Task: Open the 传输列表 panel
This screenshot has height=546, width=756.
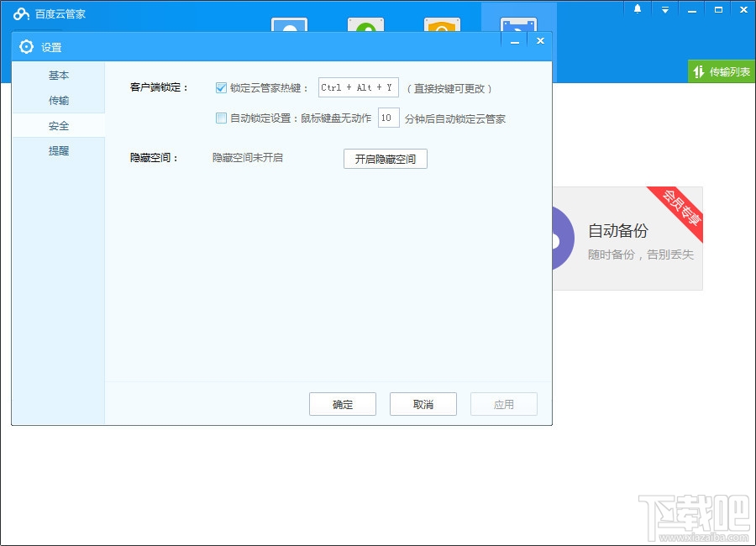Action: [722, 71]
